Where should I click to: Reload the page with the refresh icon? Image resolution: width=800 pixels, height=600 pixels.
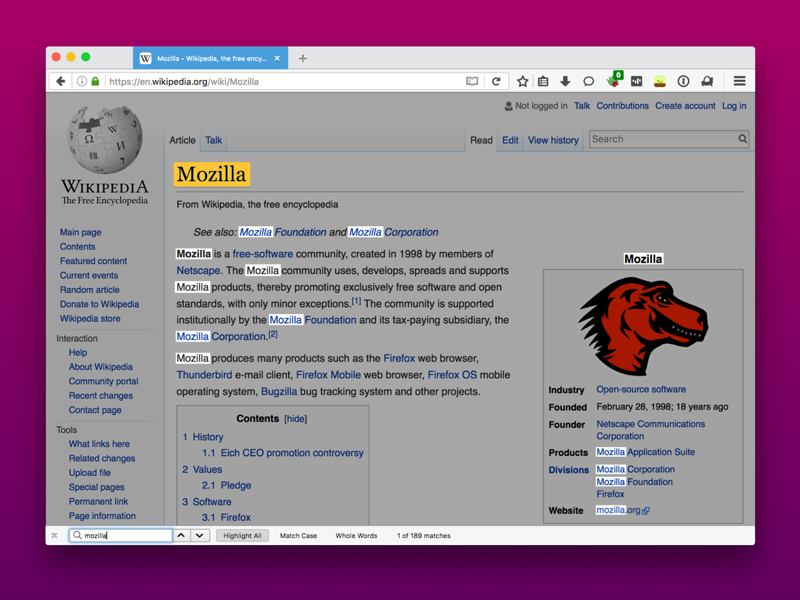pyautogui.click(x=496, y=81)
